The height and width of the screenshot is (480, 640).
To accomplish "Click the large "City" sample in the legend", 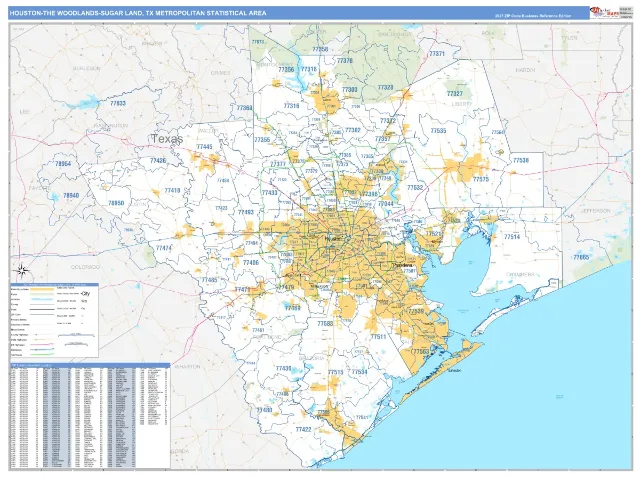I will point(86,293).
